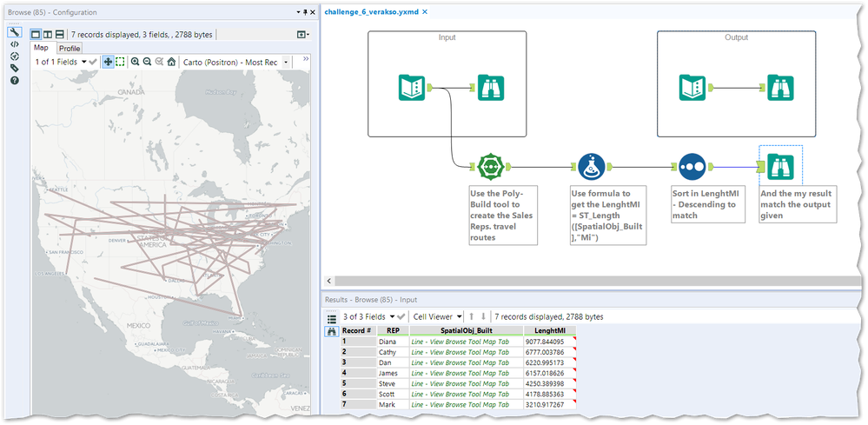Select the Scott cell in REP column

[x=393, y=394]
